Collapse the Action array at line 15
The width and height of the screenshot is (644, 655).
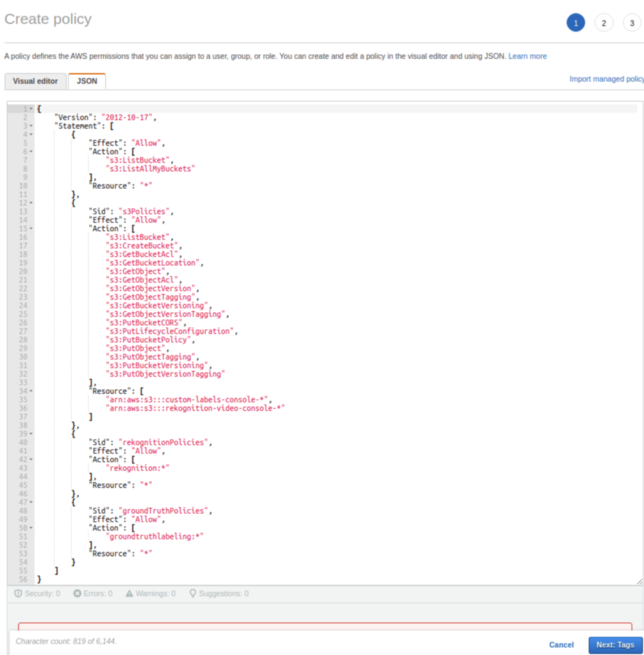tap(31, 229)
